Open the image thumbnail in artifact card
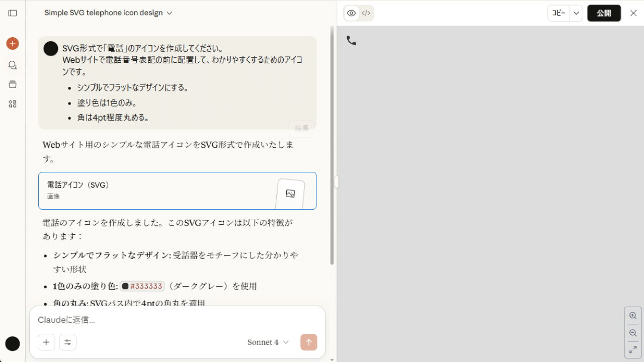This screenshot has height=362, width=644. coord(290,194)
